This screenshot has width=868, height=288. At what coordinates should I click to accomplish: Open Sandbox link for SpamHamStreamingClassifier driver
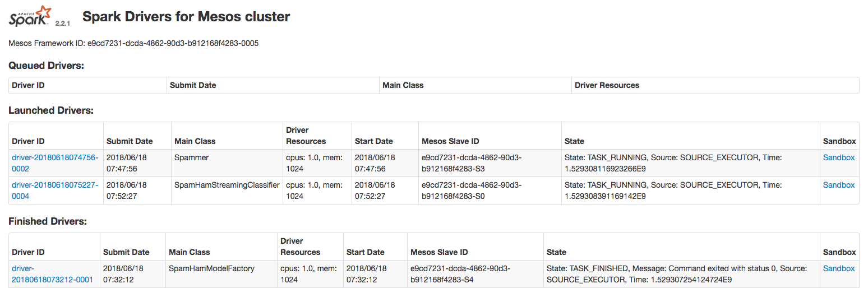[839, 185]
